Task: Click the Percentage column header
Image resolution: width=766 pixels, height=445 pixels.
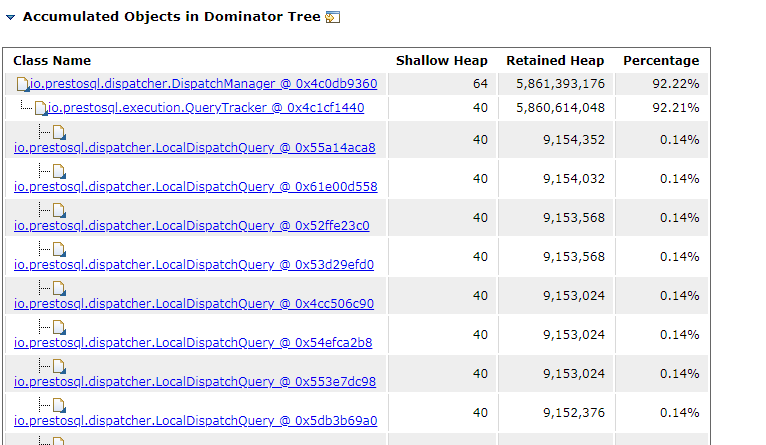Action: tap(661, 61)
